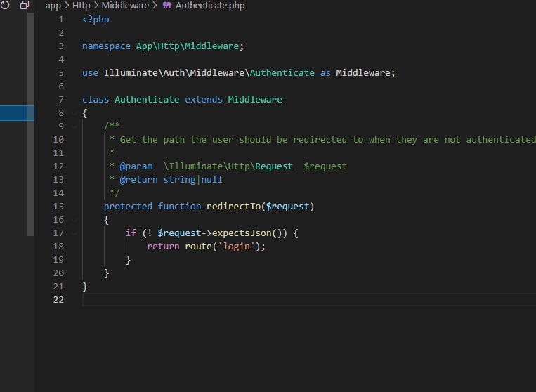536x392 pixels.
Task: Select line number 22 in gutter
Action: (58, 300)
